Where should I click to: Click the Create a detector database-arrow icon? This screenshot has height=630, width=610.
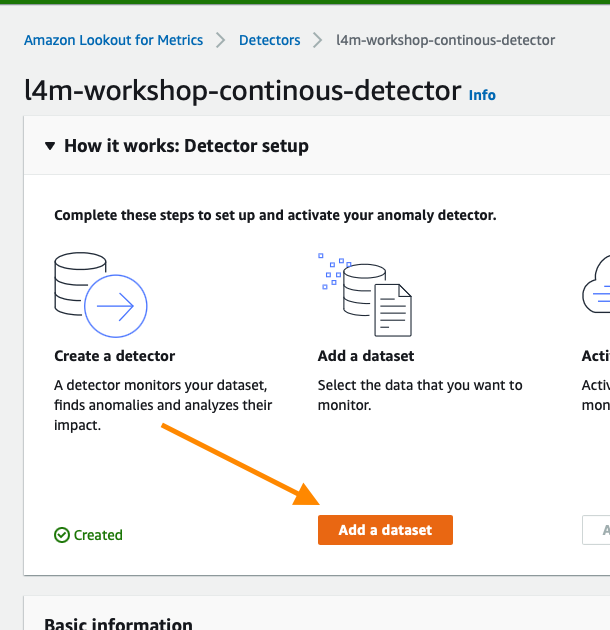pos(100,295)
